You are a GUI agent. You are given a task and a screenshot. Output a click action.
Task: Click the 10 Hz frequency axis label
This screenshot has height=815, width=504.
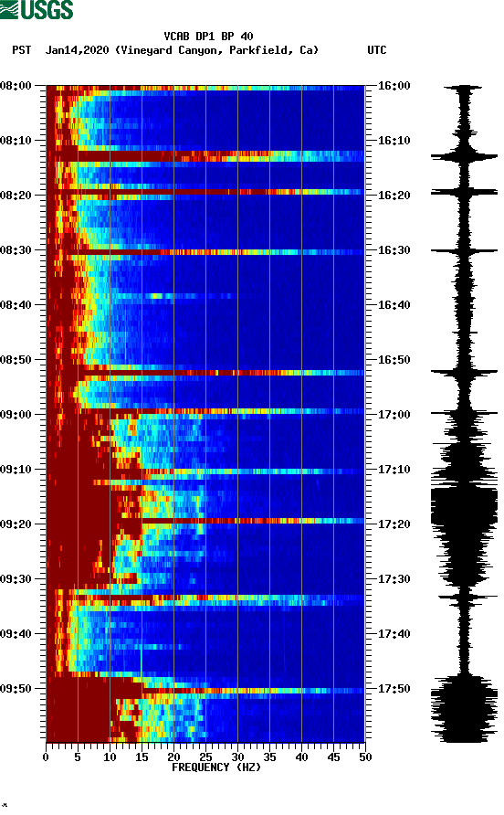click(110, 757)
